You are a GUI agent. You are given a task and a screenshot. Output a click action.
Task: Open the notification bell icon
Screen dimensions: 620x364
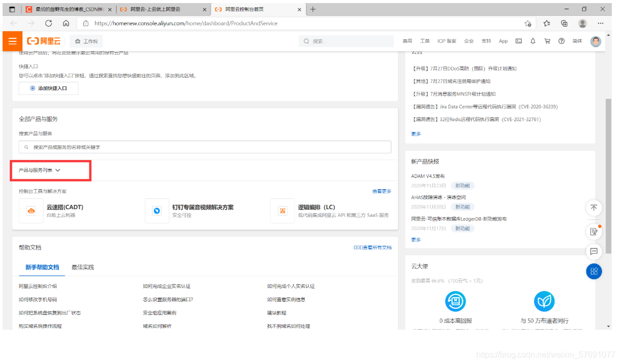(533, 41)
